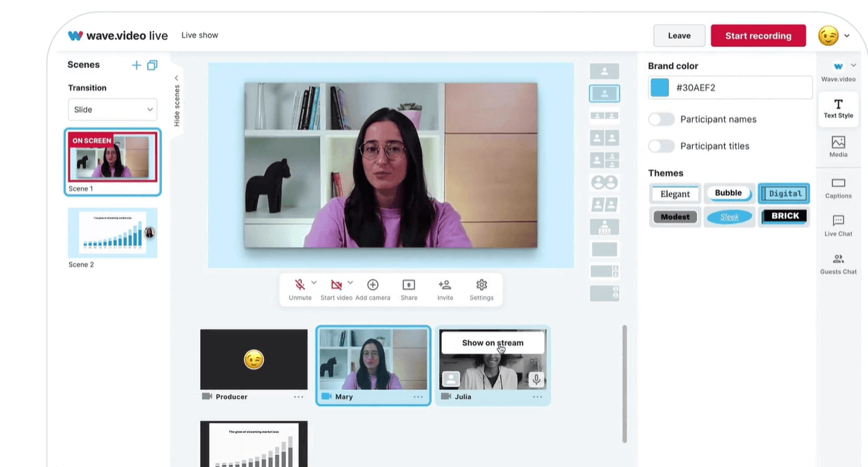Pick the two small side-by-side layout

click(x=604, y=116)
